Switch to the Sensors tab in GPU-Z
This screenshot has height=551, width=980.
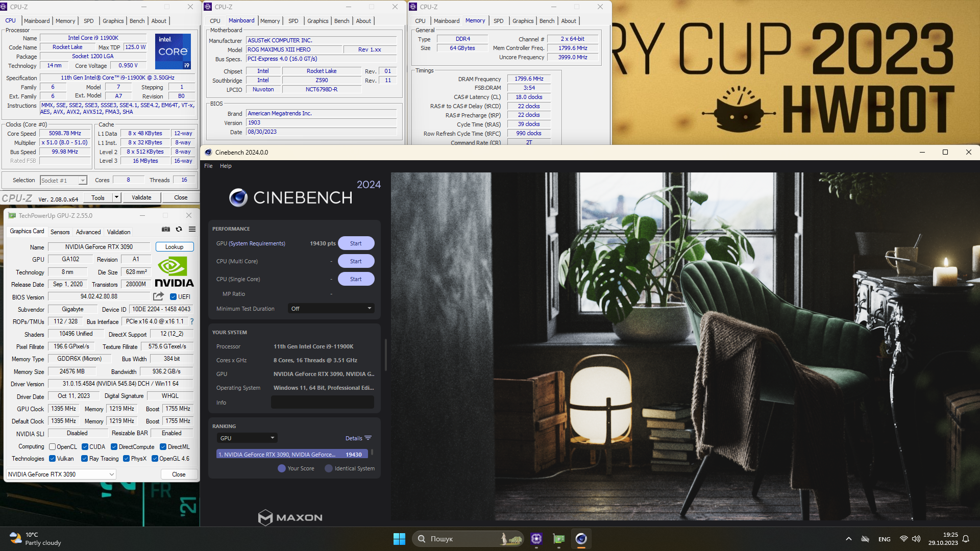(x=60, y=232)
